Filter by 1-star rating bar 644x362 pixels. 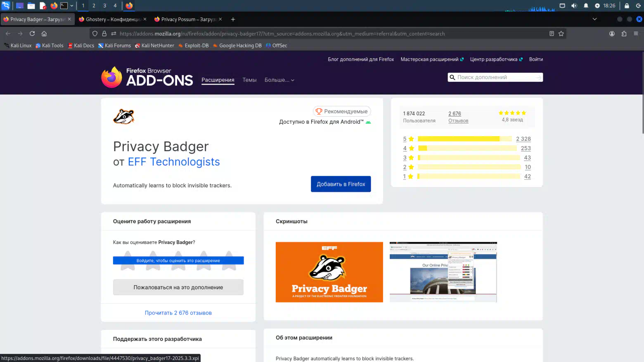click(x=469, y=176)
